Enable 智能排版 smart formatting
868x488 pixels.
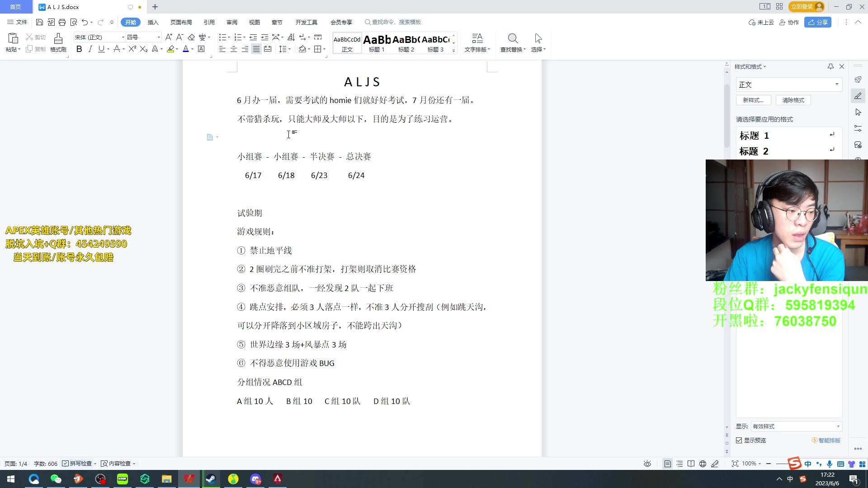click(826, 440)
